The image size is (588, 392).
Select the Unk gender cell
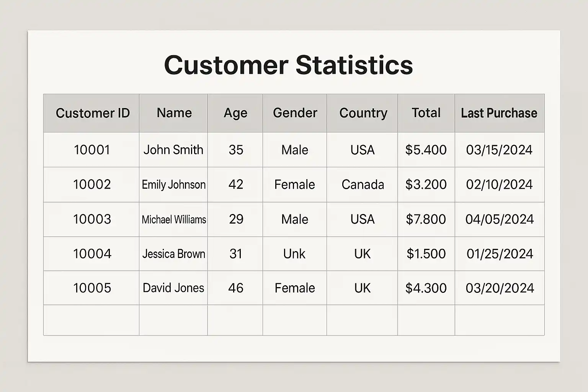click(x=294, y=254)
